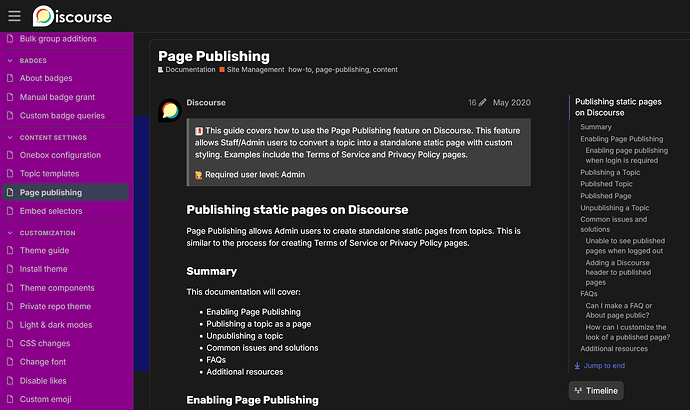Go to Can I make a FAQ public entry
690x410 pixels.
pos(618,311)
